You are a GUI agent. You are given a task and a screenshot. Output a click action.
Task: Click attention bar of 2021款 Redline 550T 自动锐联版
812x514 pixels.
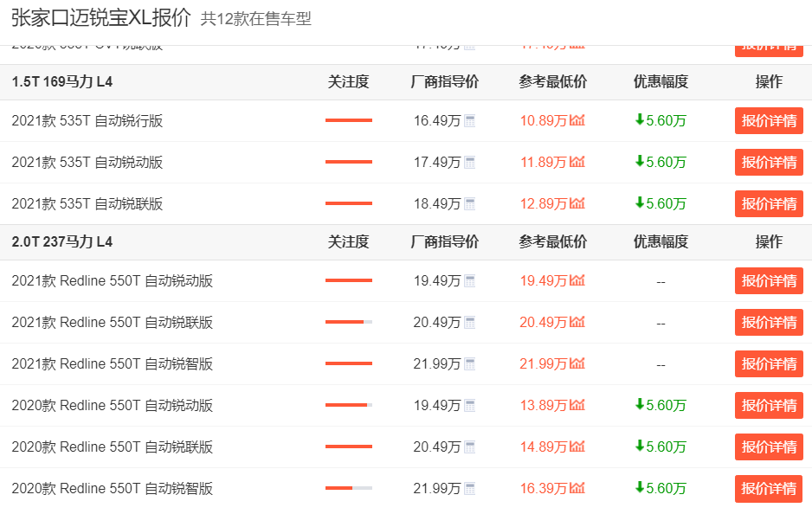click(x=349, y=322)
